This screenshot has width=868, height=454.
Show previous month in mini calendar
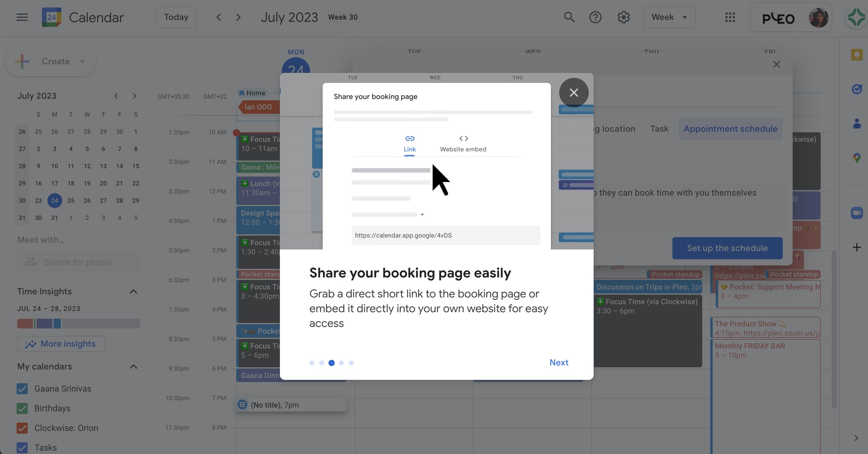tap(116, 96)
